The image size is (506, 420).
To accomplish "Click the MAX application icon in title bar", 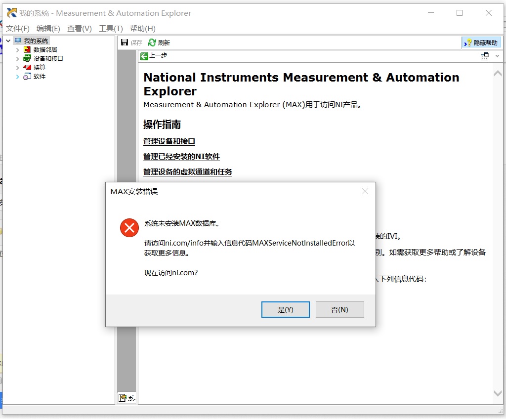I will (x=12, y=13).
